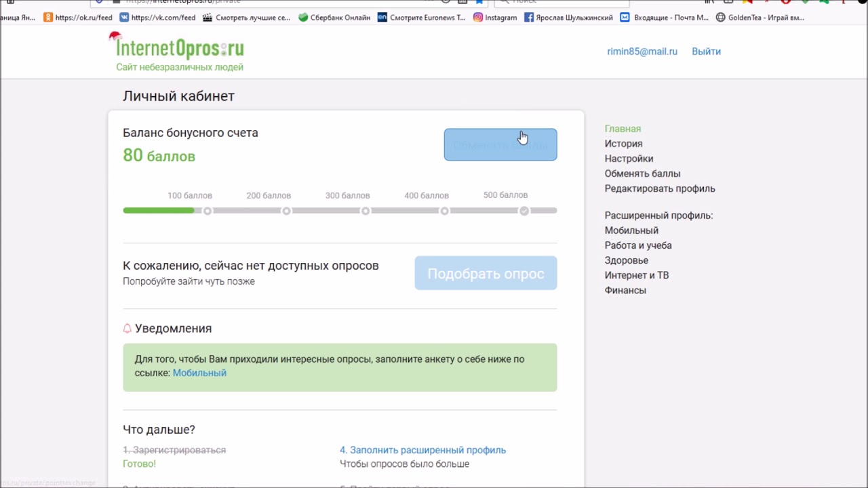This screenshot has height=488, width=868.
Task: Open the Здоровье profile section
Action: coord(626,260)
